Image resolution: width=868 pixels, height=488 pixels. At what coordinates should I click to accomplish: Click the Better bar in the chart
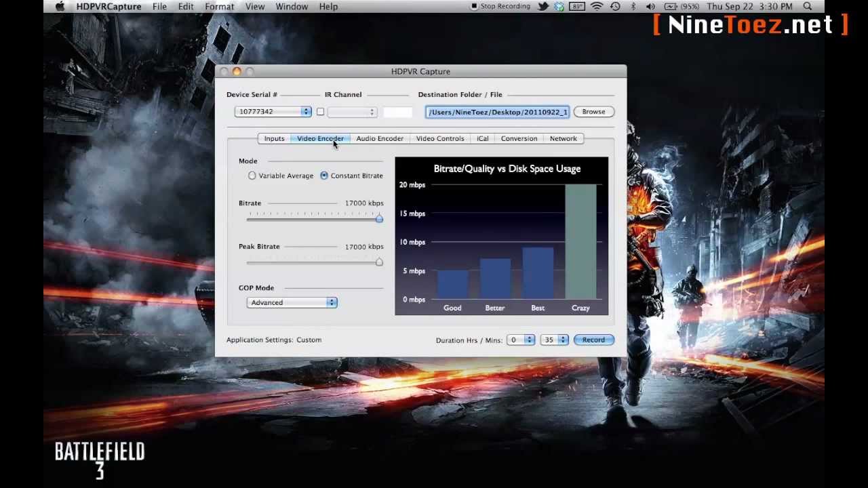495,279
